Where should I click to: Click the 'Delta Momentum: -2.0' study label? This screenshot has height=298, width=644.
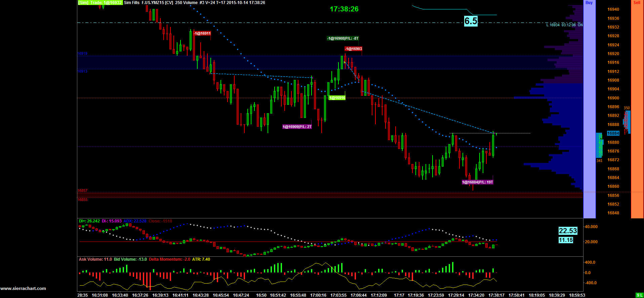pos(170,259)
